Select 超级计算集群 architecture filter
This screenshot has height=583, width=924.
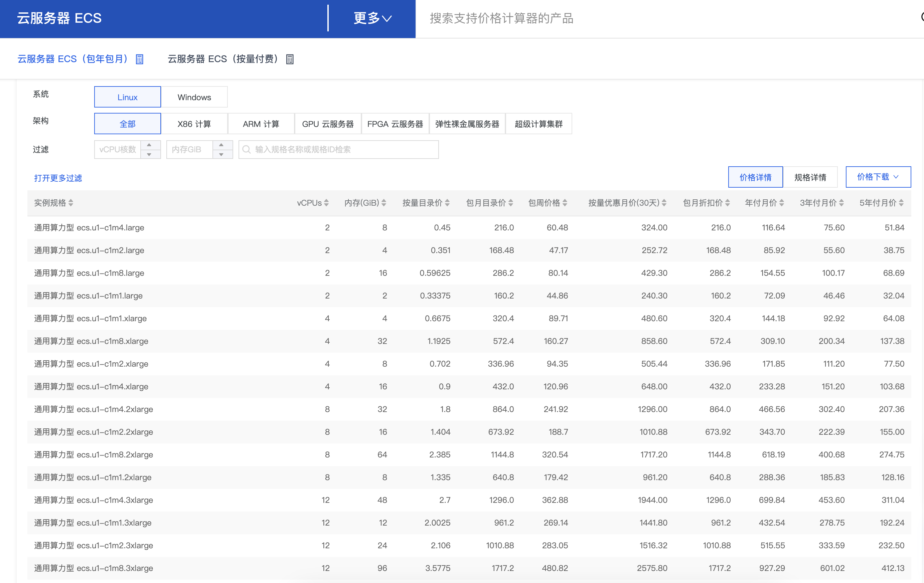click(x=538, y=124)
